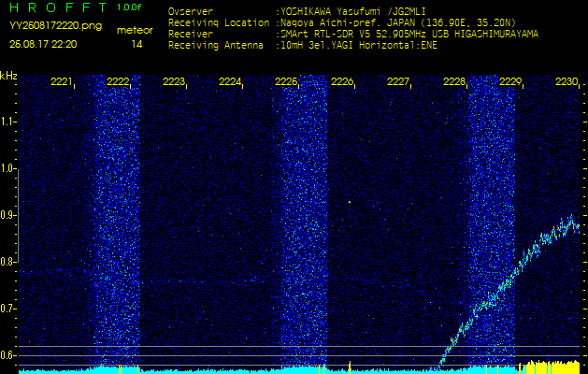Click the 0.7 frequency axis label

[7, 309]
